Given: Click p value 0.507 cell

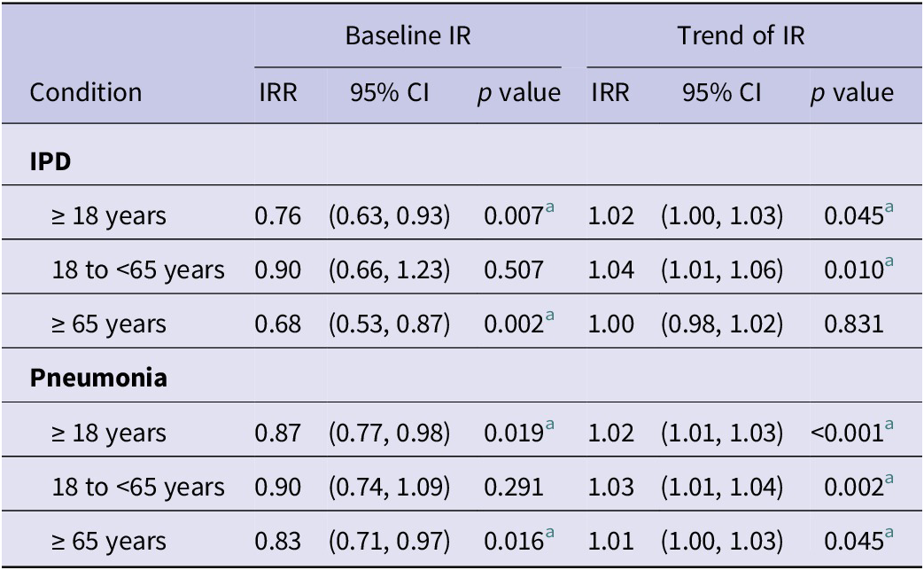Looking at the screenshot, I should pos(514,270).
